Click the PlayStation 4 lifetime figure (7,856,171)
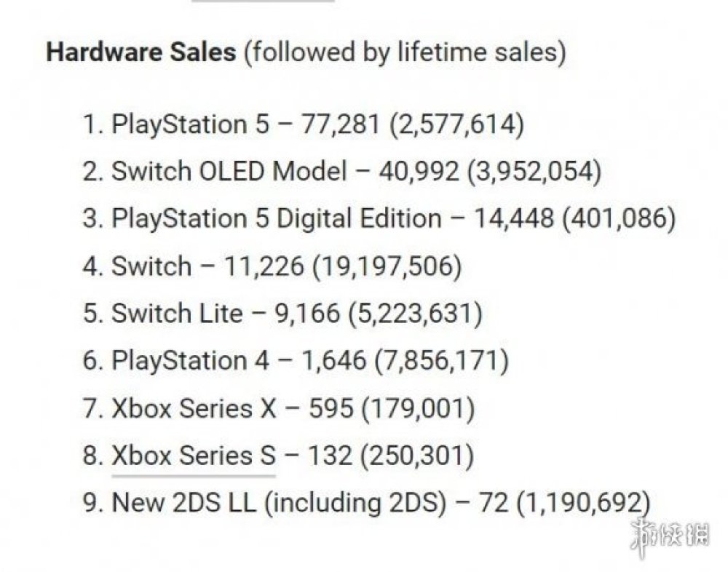 [440, 360]
